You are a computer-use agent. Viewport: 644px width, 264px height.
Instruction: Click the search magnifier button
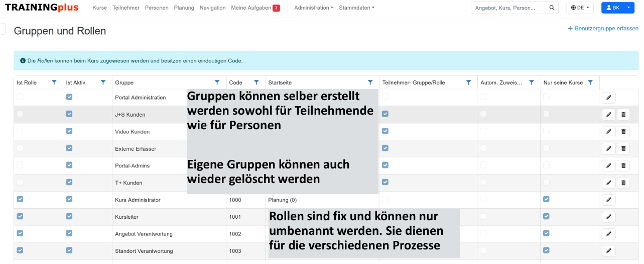point(552,8)
